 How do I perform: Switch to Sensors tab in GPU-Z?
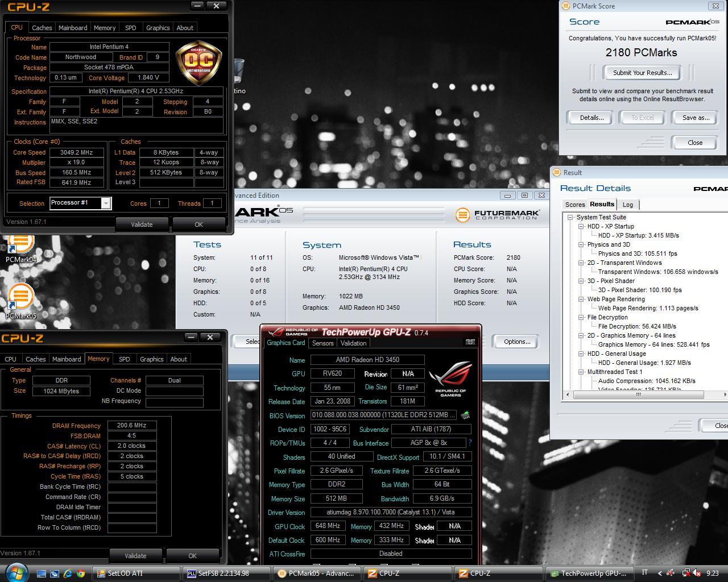322,343
